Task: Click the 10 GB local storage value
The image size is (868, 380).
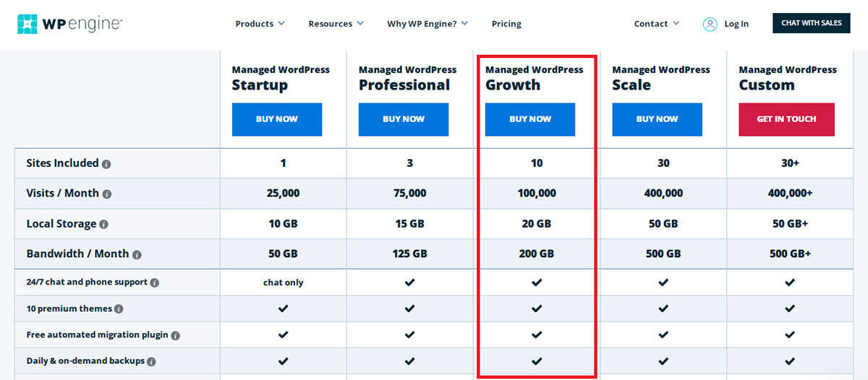Action: click(x=283, y=224)
